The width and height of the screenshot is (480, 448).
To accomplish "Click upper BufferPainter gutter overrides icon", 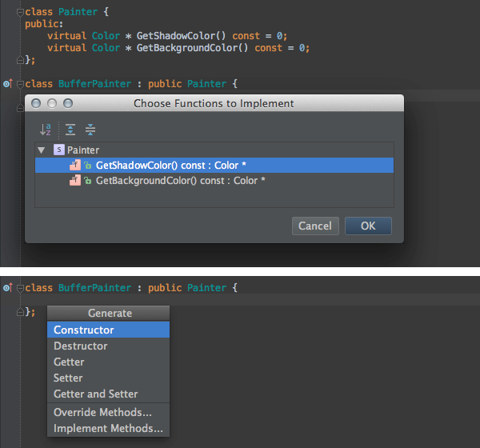I will click(8, 83).
